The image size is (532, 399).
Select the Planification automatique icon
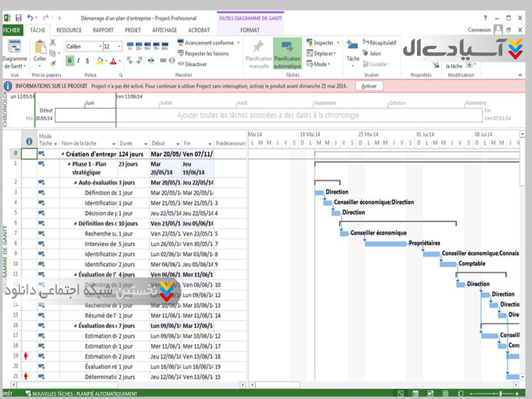287,47
